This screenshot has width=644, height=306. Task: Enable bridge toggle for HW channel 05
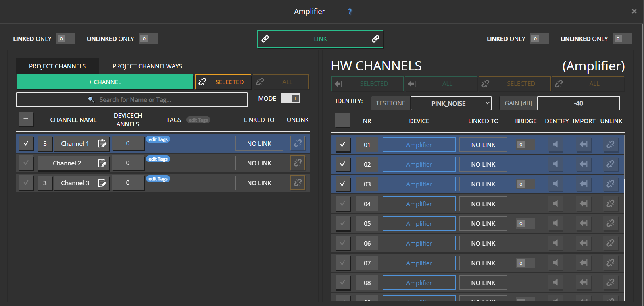point(525,223)
